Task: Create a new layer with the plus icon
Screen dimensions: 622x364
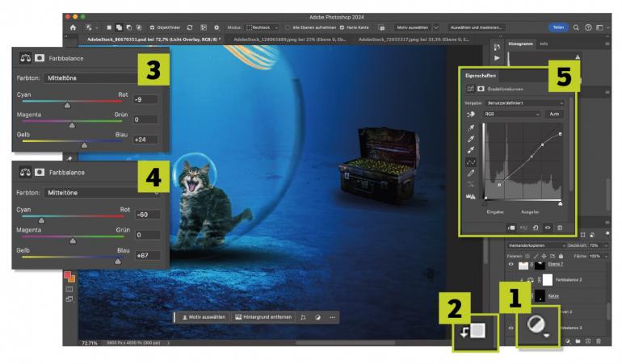Action: [x=588, y=341]
